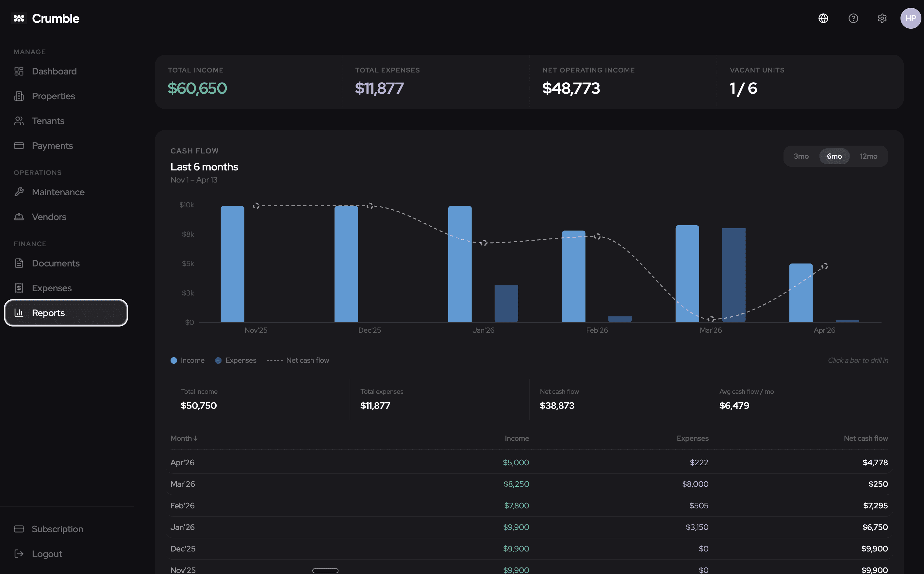Open the Subscription page
924x574 pixels.
coord(57,529)
